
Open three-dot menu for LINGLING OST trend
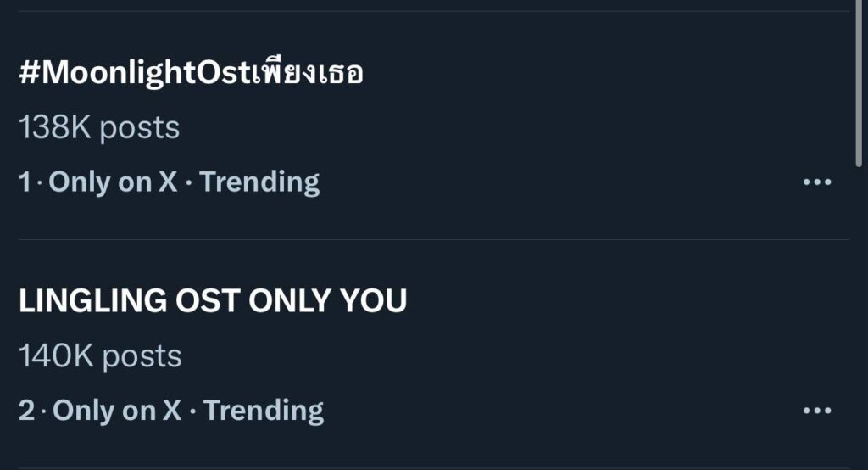click(816, 411)
